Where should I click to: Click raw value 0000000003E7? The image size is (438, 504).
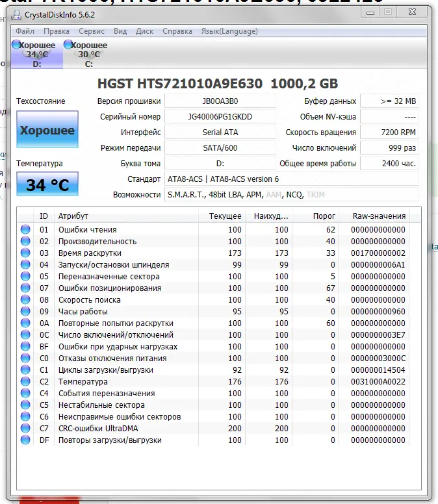[x=378, y=335]
